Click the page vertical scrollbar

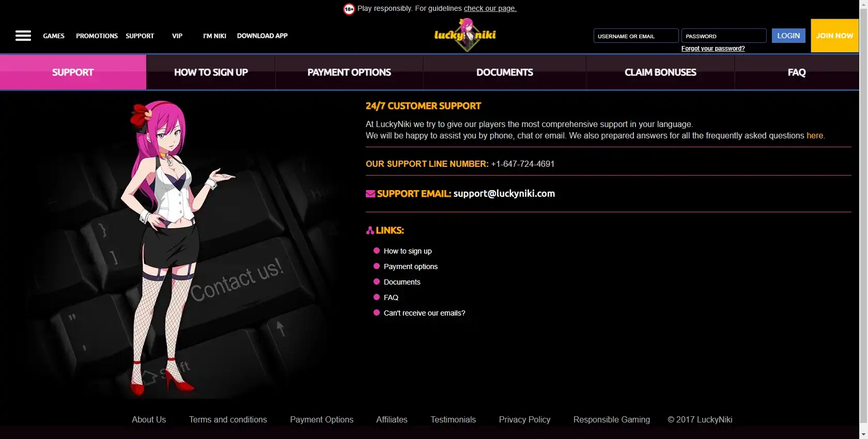(x=863, y=219)
